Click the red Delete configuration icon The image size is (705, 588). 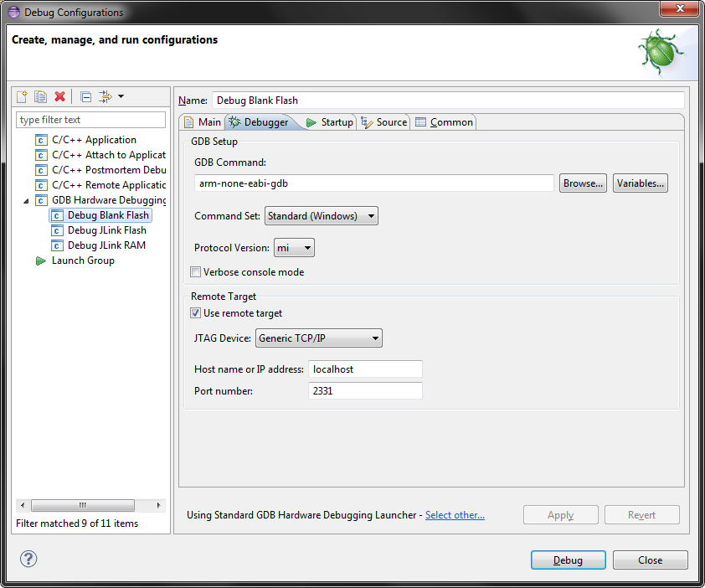point(59,96)
